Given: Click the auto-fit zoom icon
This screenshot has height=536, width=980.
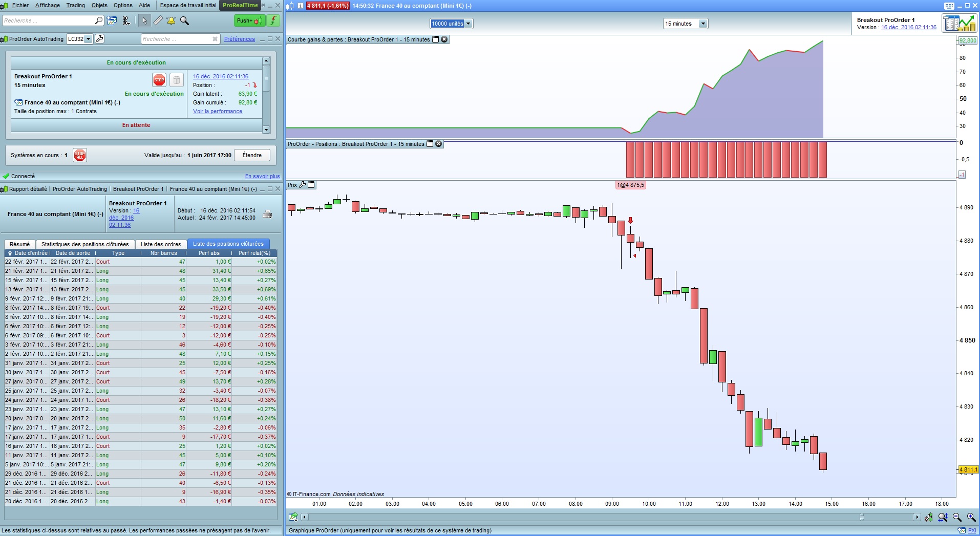Looking at the screenshot, I should pyautogui.click(x=943, y=517).
